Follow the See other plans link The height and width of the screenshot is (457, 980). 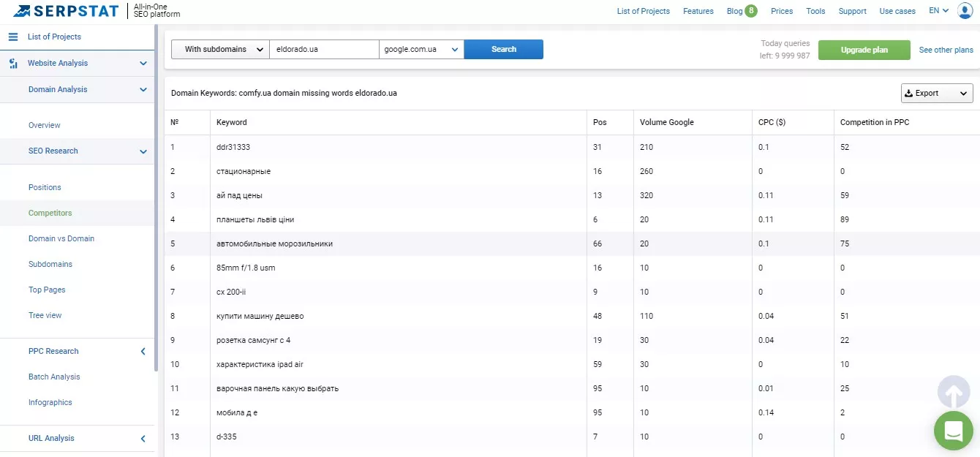[x=946, y=50]
